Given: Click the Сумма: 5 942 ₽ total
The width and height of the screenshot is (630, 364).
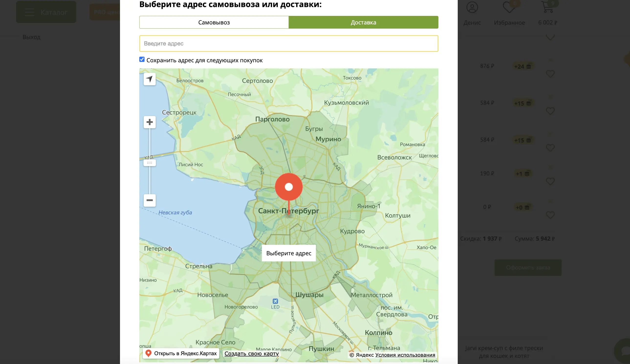Looking at the screenshot, I should tap(534, 238).
